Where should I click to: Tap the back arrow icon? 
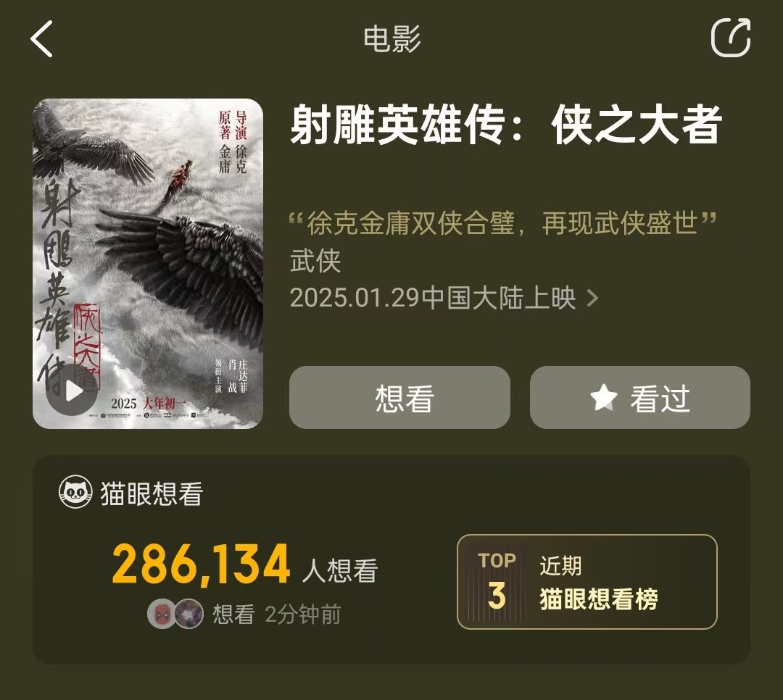click(x=41, y=38)
